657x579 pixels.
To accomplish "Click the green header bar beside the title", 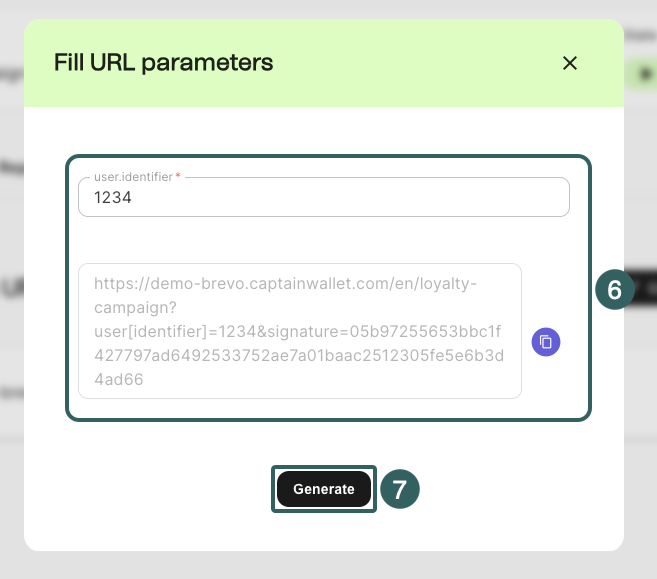I will [x=420, y=63].
